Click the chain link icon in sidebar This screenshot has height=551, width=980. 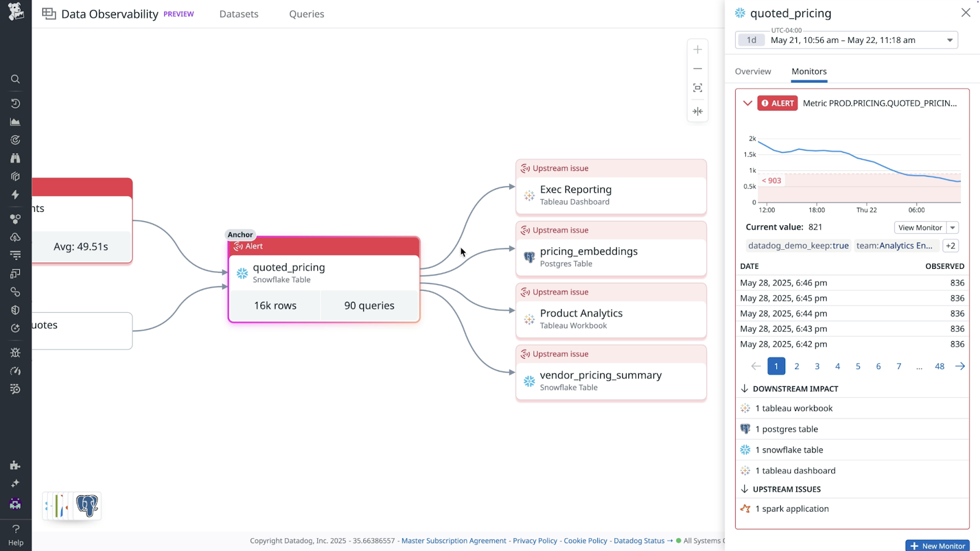point(15,292)
